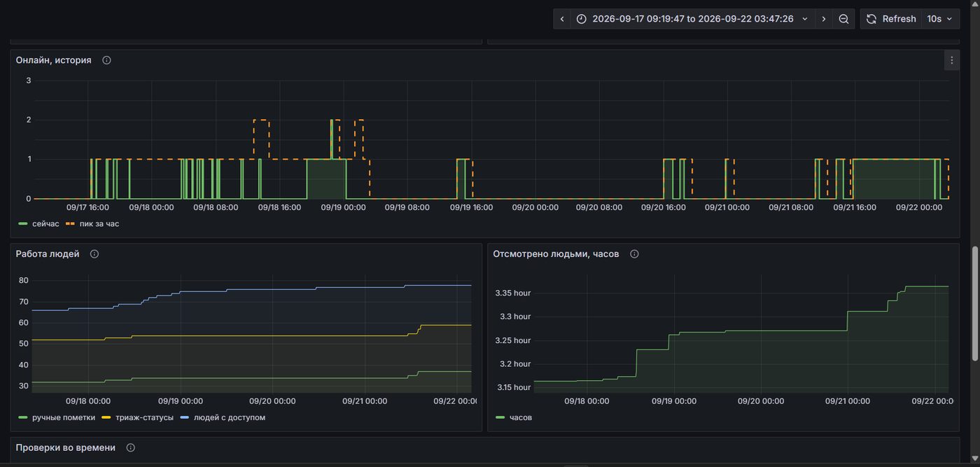Show info for Отсмотрено людьми, часов panel
The height and width of the screenshot is (467, 980).
(x=634, y=254)
